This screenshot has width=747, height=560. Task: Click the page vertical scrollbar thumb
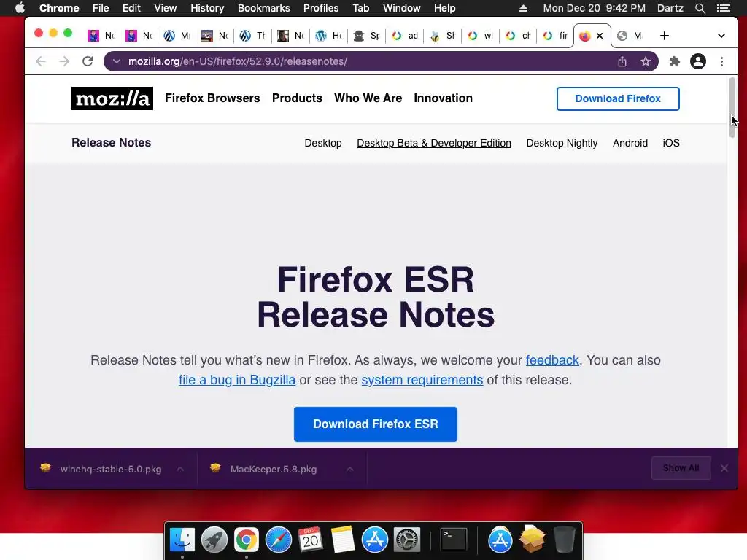point(732,107)
